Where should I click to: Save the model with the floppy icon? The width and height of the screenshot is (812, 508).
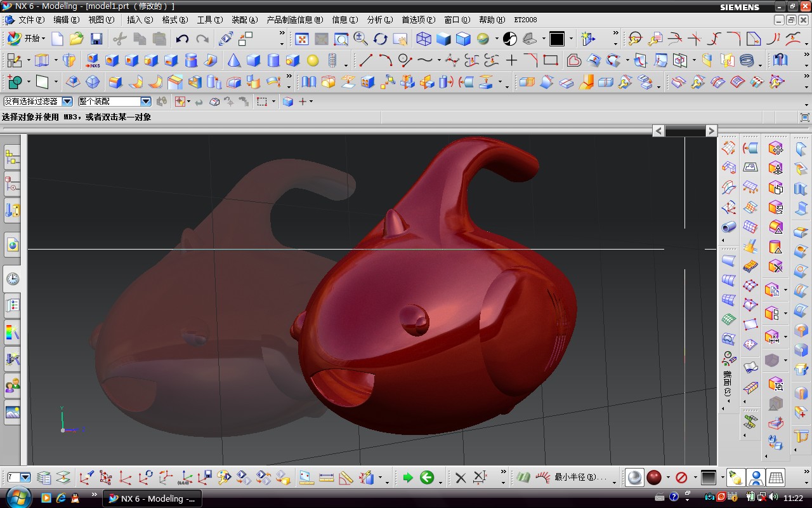96,39
